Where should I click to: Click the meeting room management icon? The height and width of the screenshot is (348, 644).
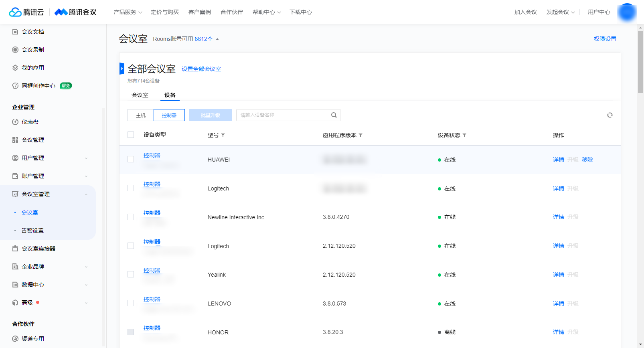[15, 194]
